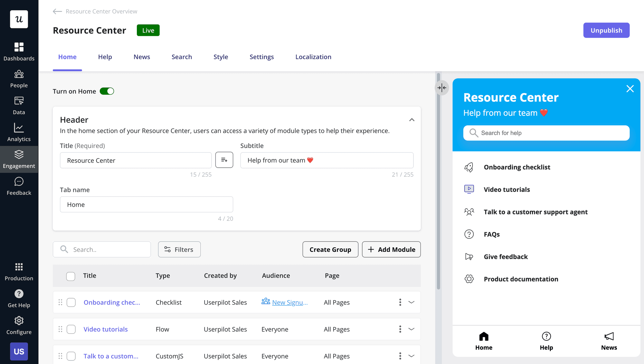Select all rows via header checkbox
This screenshot has height=364, width=644.
71,276
